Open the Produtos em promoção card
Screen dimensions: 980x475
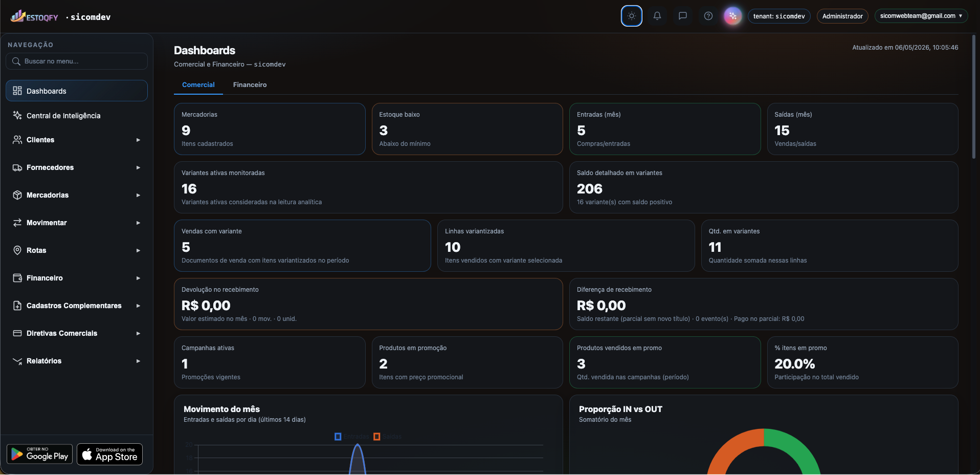[x=467, y=362]
